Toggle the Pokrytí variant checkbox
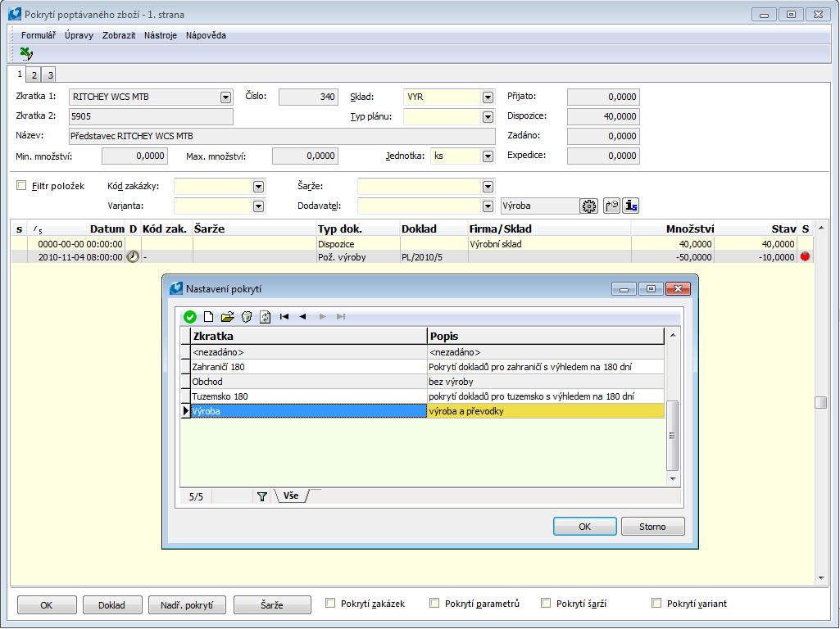 [x=656, y=604]
